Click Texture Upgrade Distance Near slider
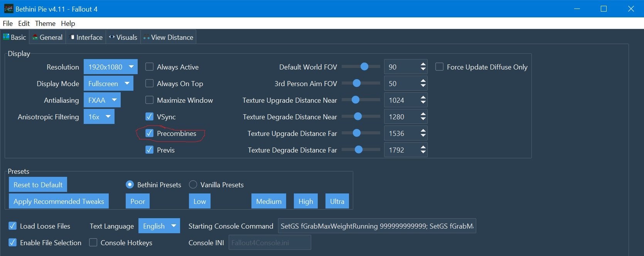644x256 pixels. click(x=361, y=100)
